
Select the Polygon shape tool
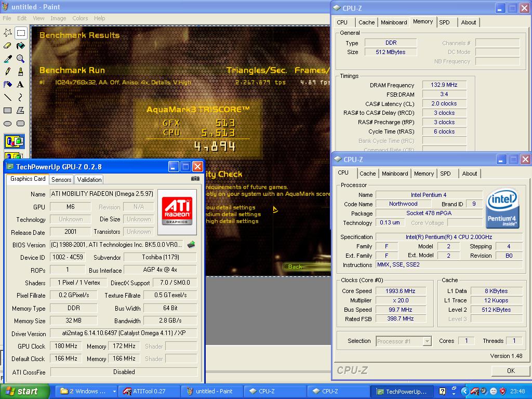tap(21, 110)
